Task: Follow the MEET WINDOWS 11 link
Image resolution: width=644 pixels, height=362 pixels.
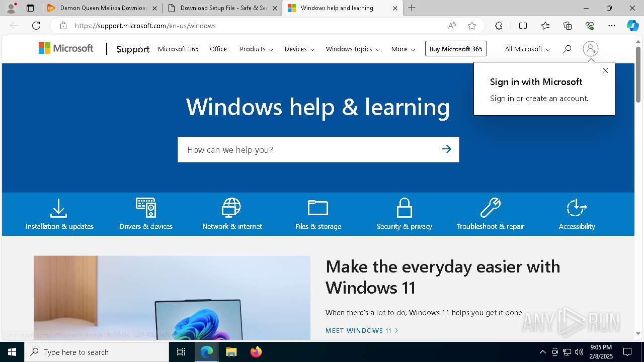Action: [x=362, y=330]
